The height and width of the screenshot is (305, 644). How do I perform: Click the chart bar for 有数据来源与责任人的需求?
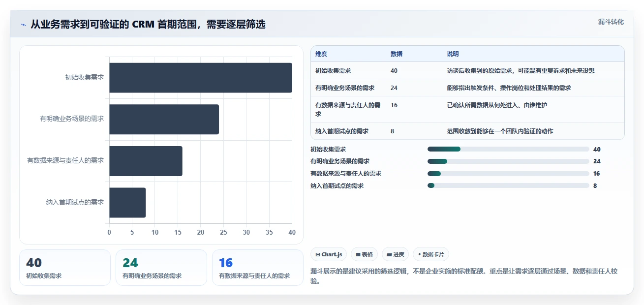(146, 161)
